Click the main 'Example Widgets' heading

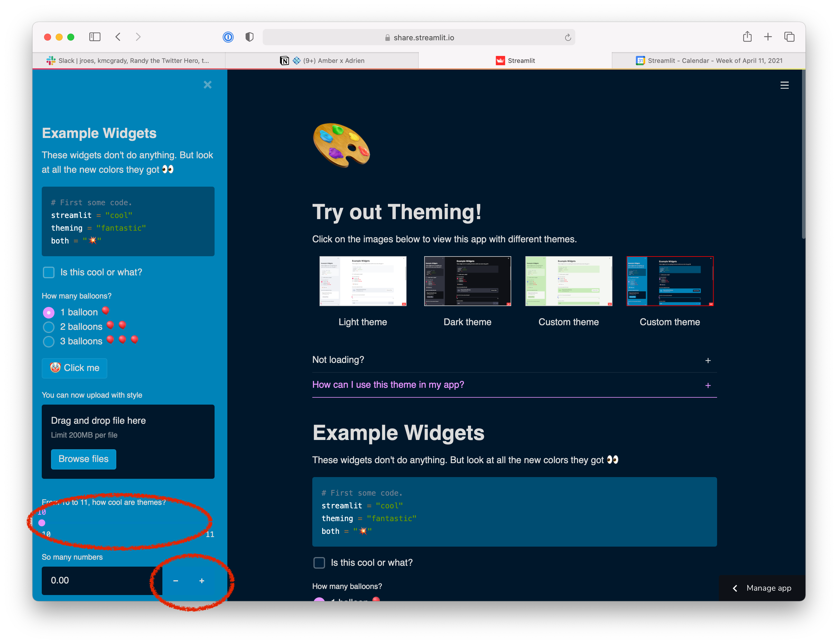tap(398, 433)
